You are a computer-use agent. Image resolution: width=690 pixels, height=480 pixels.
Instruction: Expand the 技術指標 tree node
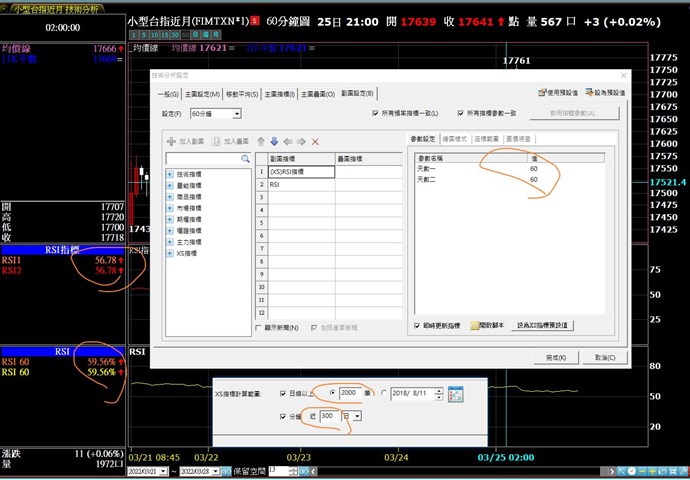pos(170,175)
